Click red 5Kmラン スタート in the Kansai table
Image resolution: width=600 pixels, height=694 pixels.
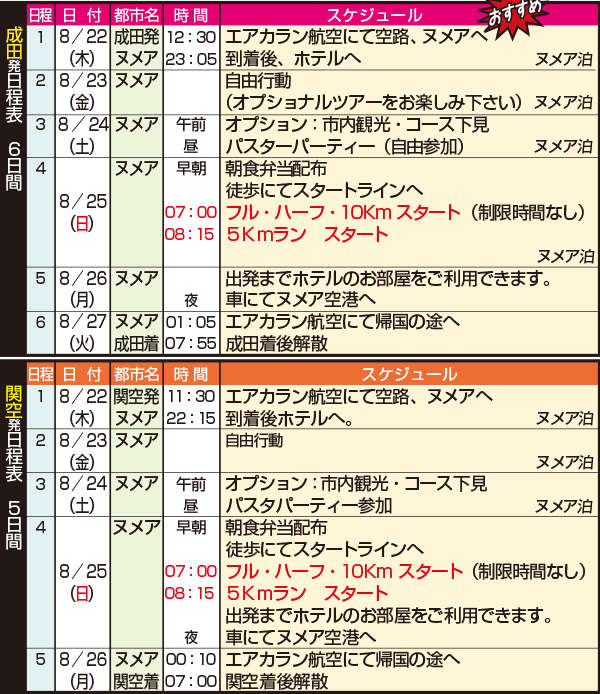[307, 594]
